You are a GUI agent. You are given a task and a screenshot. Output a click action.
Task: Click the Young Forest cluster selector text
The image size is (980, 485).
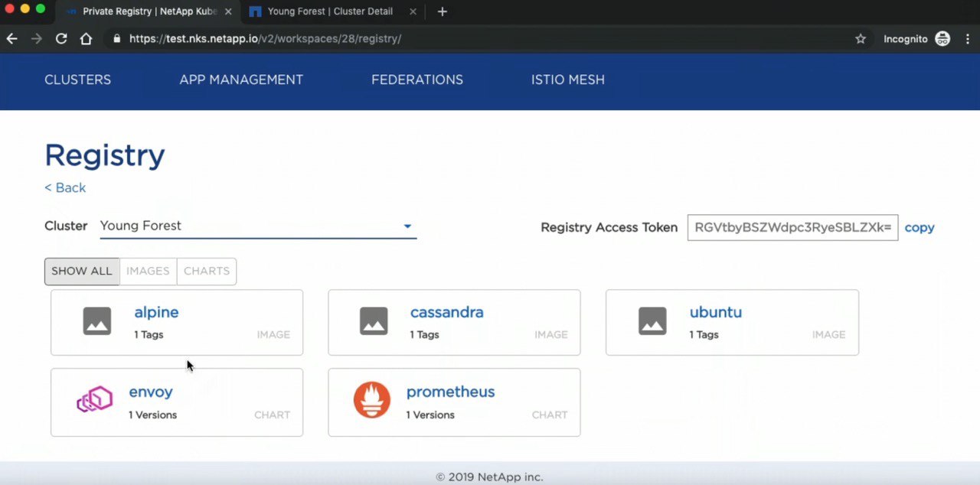pos(141,226)
